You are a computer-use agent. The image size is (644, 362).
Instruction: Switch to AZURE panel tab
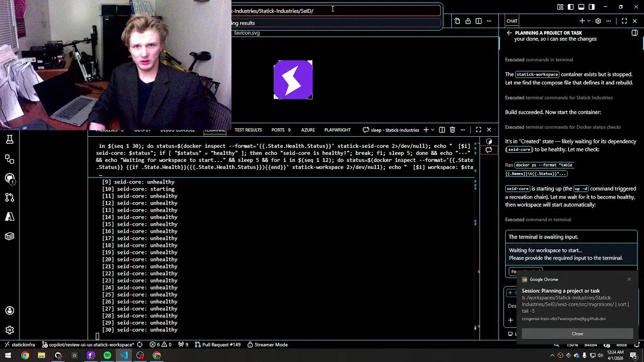click(308, 130)
